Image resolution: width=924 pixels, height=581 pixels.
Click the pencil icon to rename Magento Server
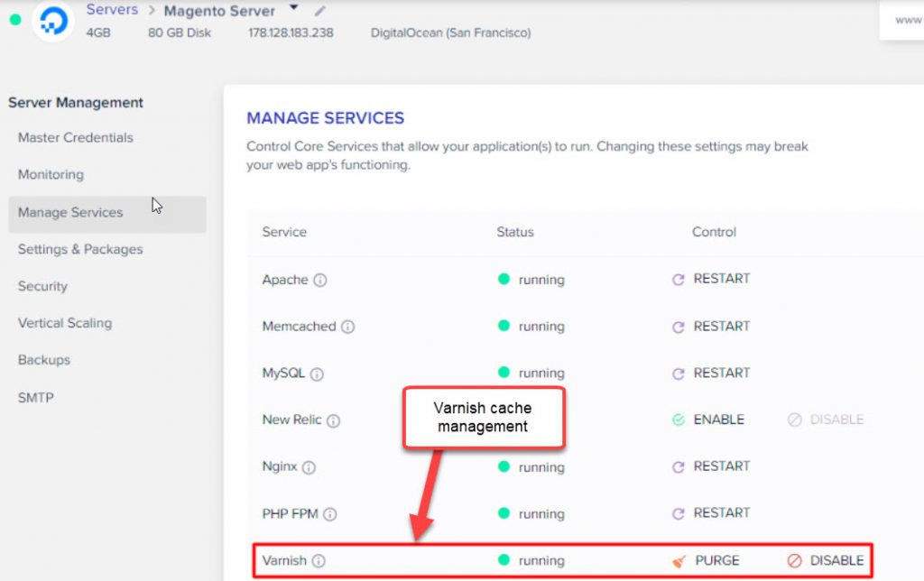[x=319, y=11]
